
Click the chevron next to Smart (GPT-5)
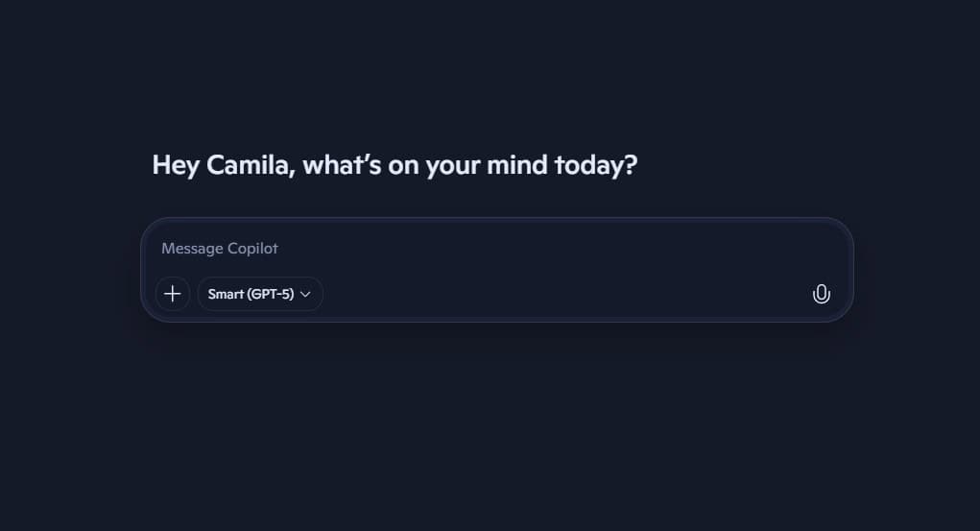coord(306,294)
